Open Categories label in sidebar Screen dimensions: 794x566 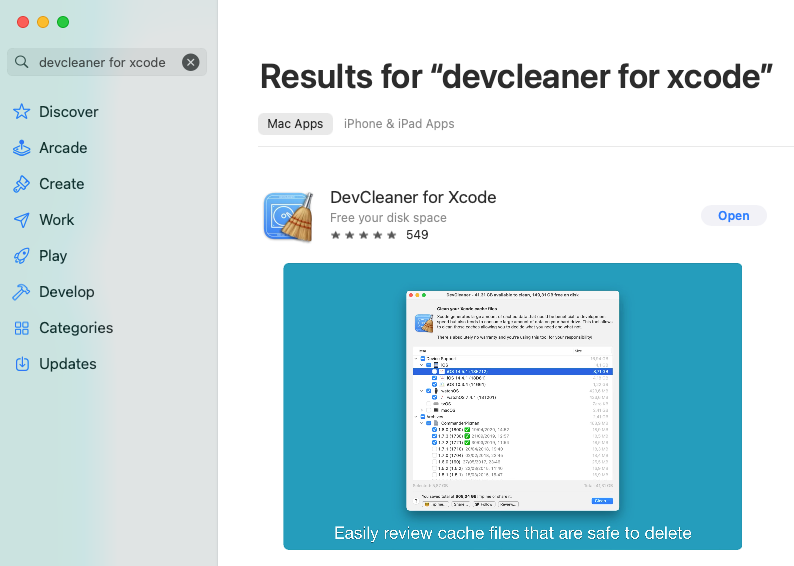pos(76,328)
